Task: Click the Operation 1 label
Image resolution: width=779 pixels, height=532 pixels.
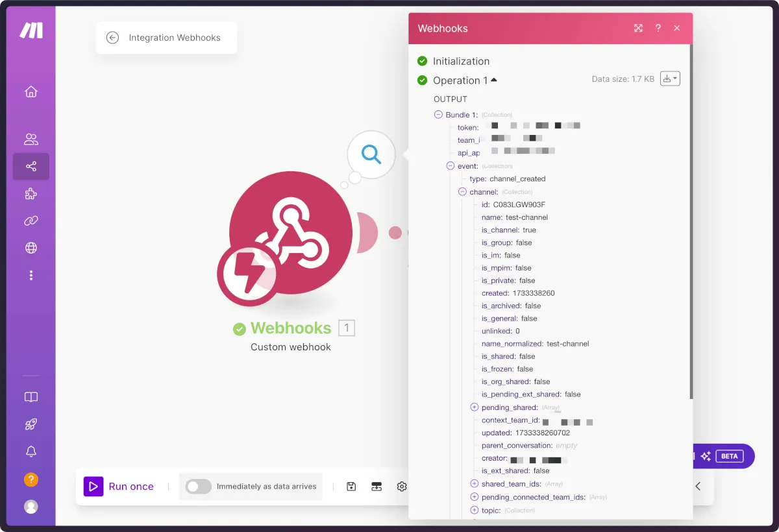Action: (460, 80)
